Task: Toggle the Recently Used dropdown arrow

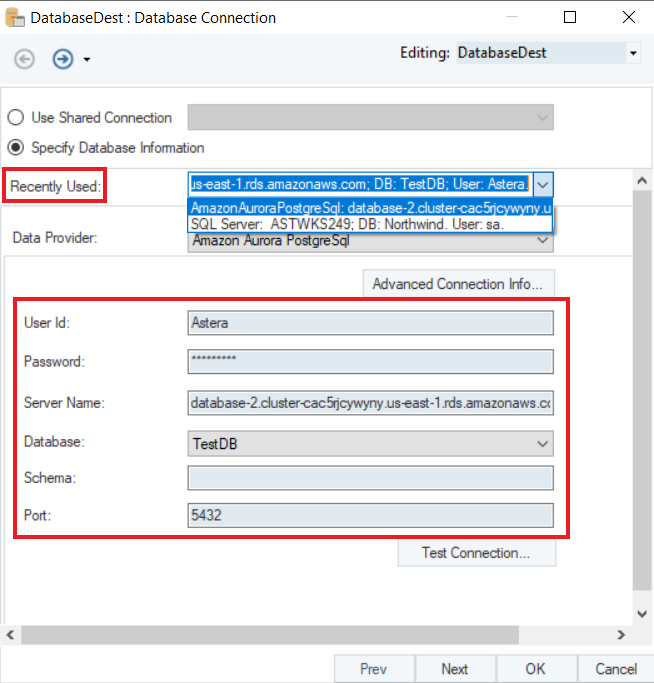Action: [x=543, y=185]
